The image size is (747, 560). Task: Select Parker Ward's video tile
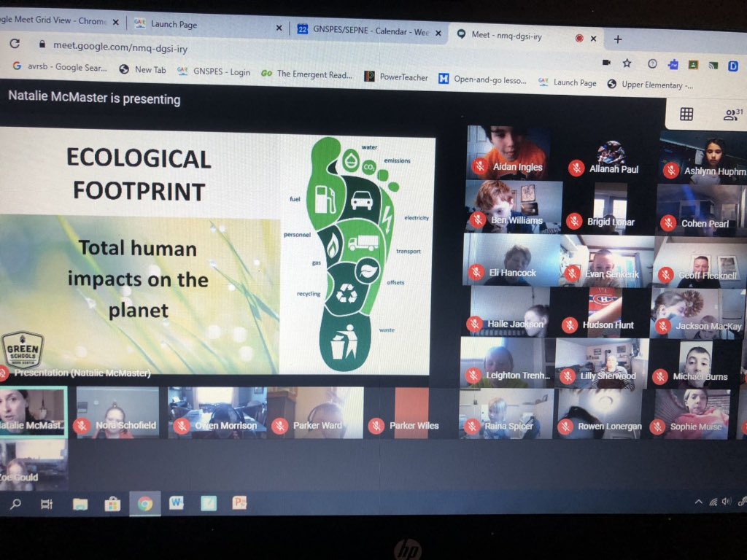[x=316, y=413]
